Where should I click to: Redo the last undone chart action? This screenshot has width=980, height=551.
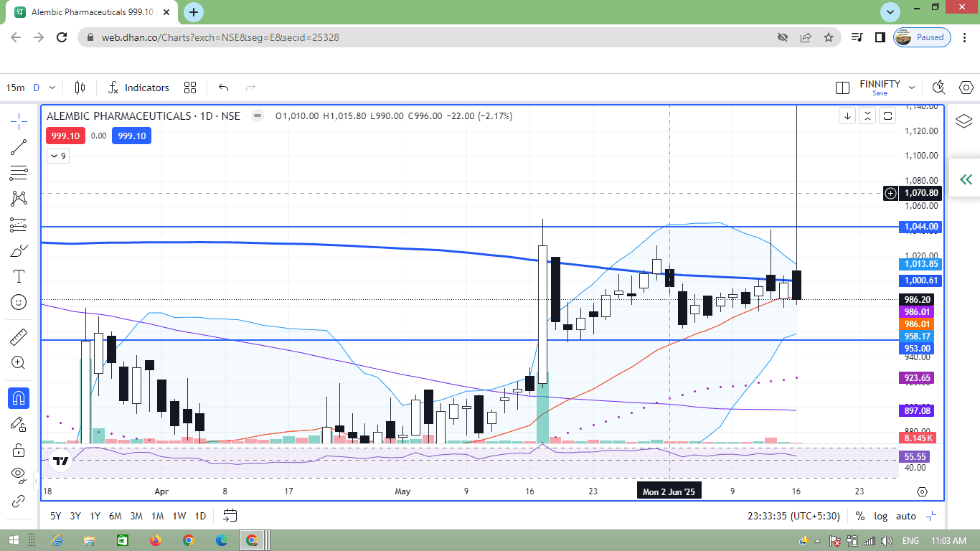point(250,88)
